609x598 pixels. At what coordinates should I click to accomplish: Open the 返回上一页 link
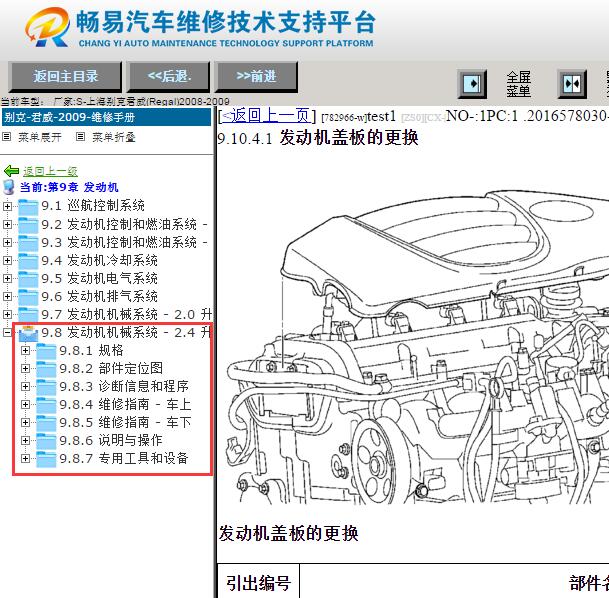[266, 116]
